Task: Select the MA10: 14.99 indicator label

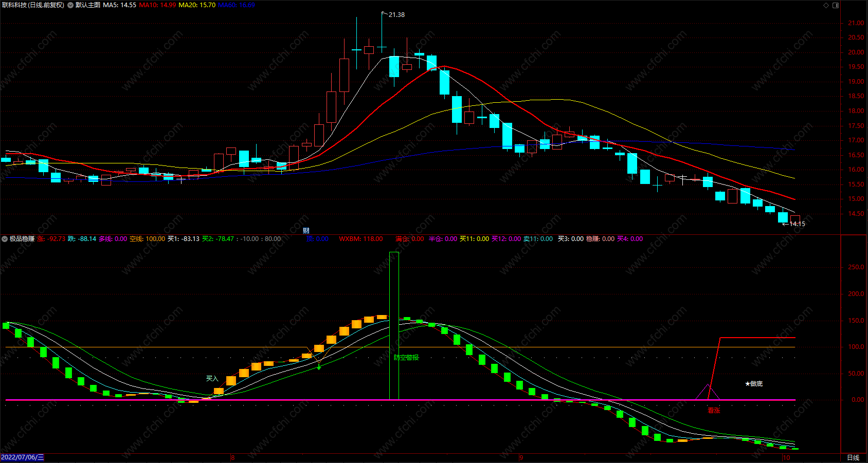Action: (x=157, y=5)
